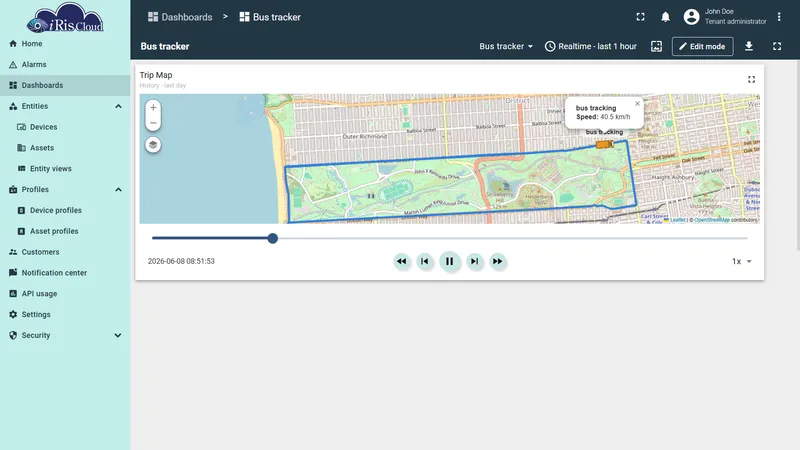Open Realtime - last 1 hour time window
Image resolution: width=800 pixels, height=450 pixels.
591,46
